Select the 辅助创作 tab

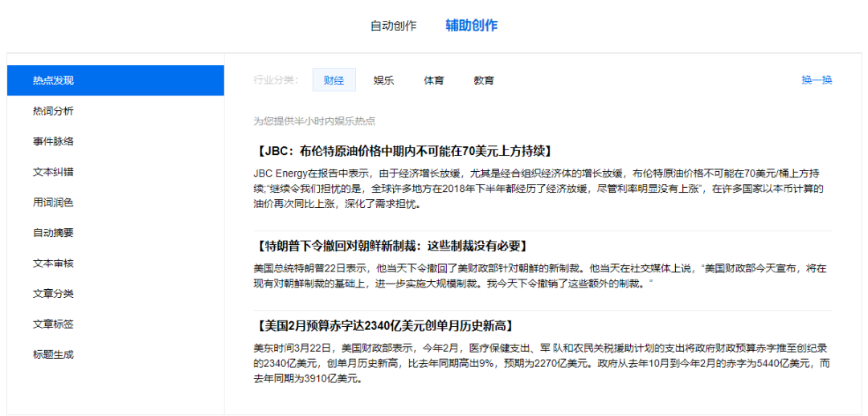click(x=471, y=26)
